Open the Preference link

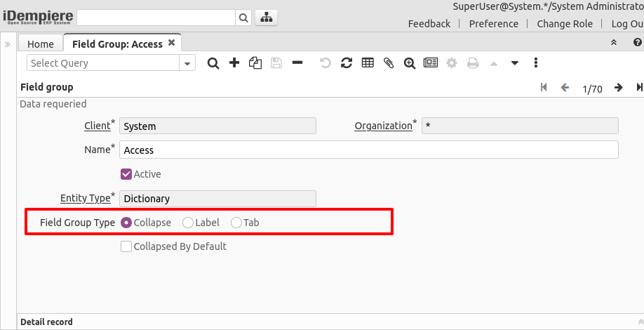(x=493, y=24)
